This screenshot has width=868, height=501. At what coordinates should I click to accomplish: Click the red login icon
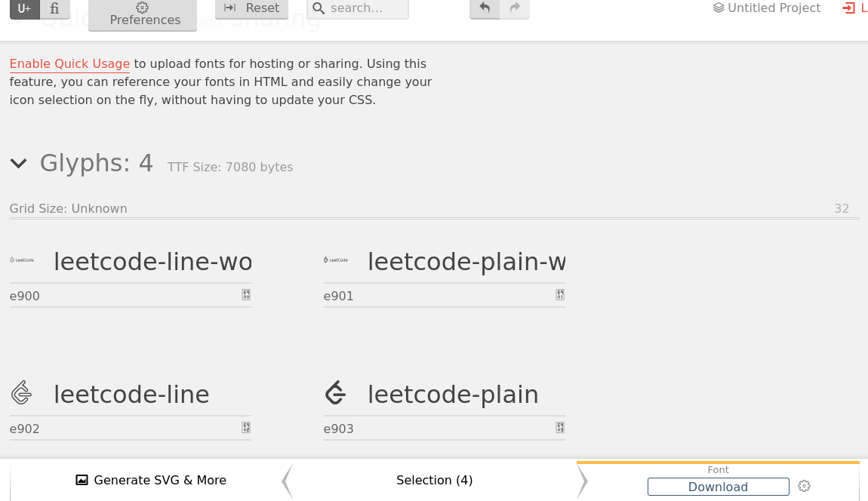(848, 8)
